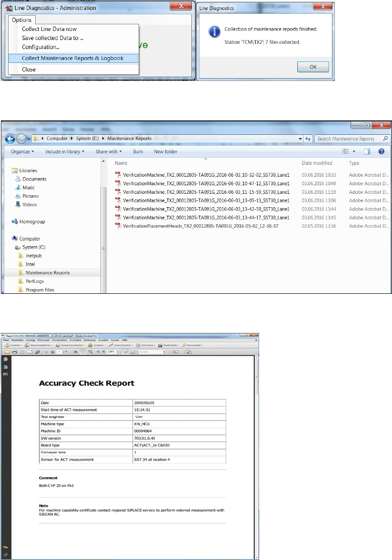
Task: Click the Acrobat zoom percentage field
Action: tap(111, 352)
